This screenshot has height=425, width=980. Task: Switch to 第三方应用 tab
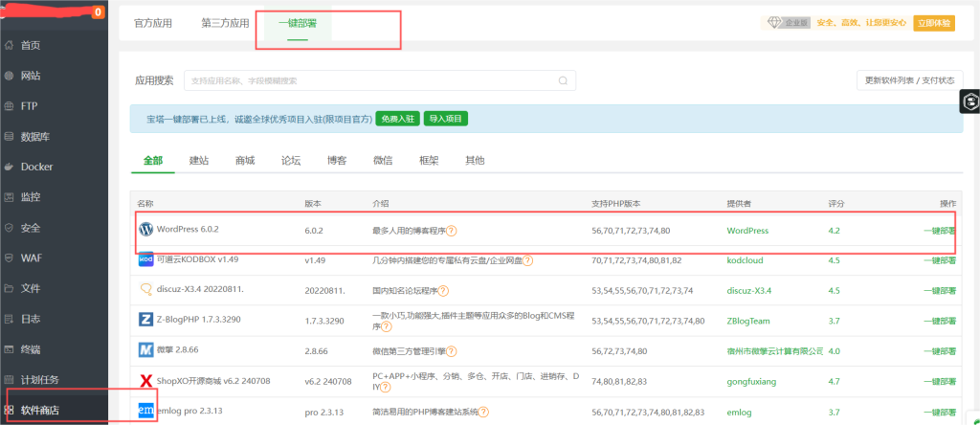click(x=225, y=23)
